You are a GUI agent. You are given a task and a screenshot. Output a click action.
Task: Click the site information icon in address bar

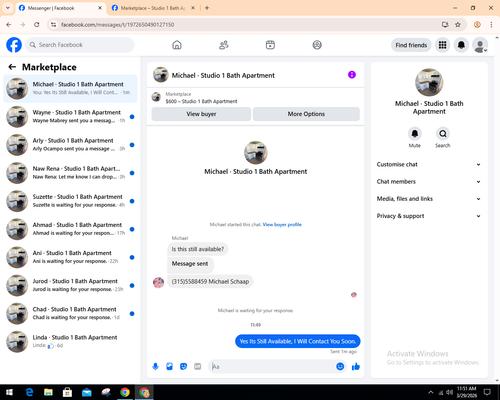pos(53,25)
